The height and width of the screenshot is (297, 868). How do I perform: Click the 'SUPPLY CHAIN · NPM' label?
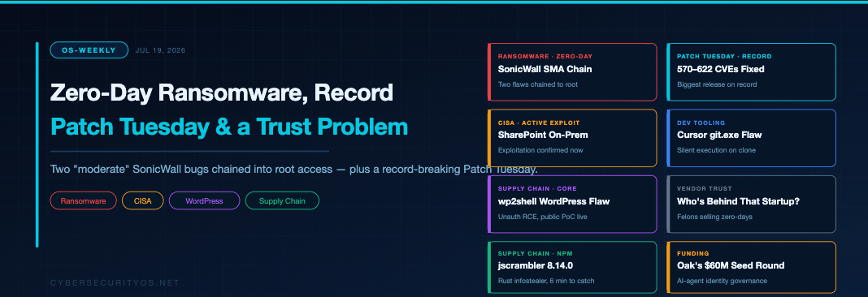pyautogui.click(x=536, y=253)
